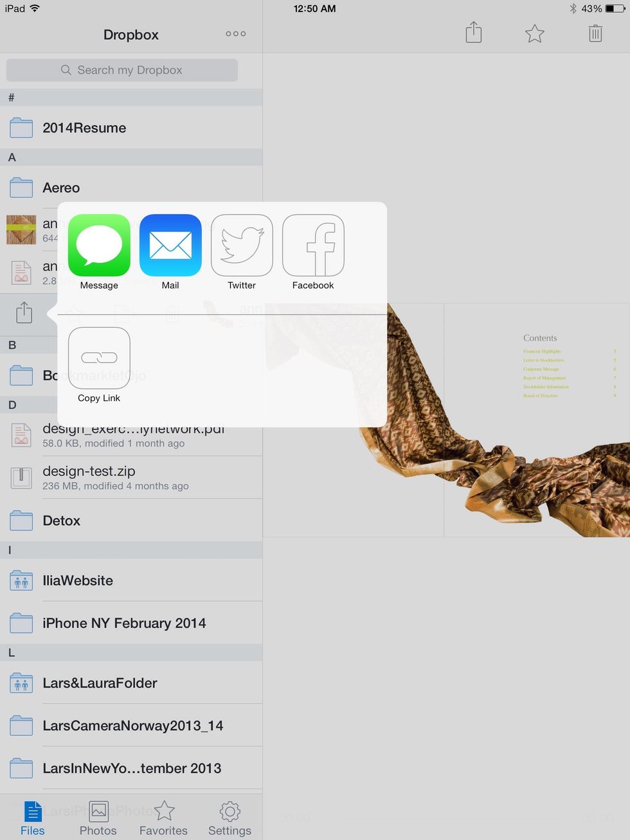Tap the Search my Dropbox field

click(122, 70)
